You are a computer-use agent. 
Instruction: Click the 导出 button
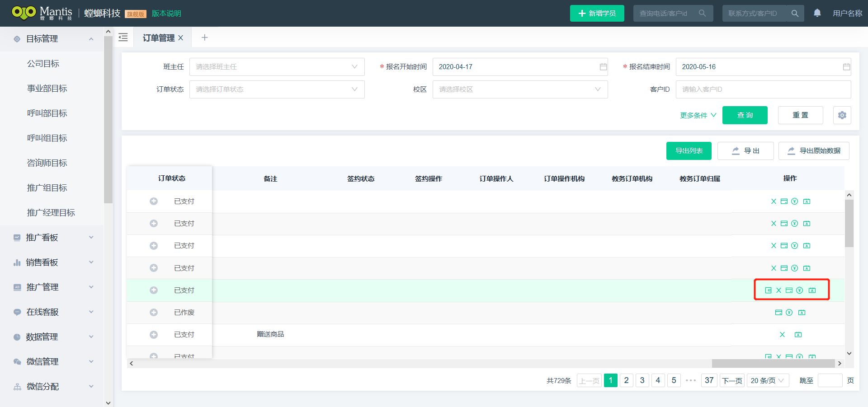coord(745,151)
